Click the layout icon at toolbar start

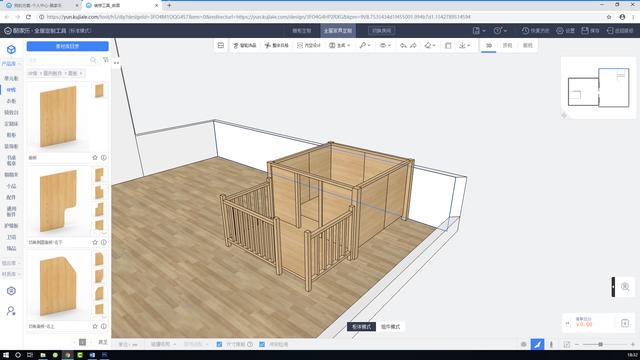point(221,45)
